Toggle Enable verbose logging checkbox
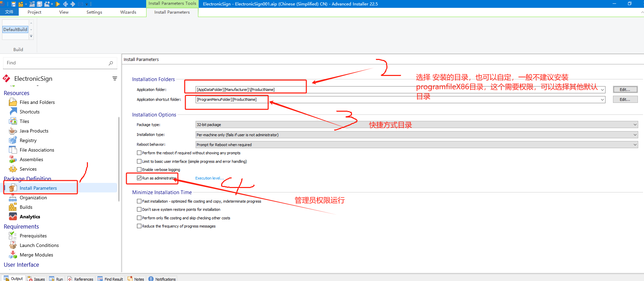The height and width of the screenshot is (281, 644). click(x=139, y=170)
